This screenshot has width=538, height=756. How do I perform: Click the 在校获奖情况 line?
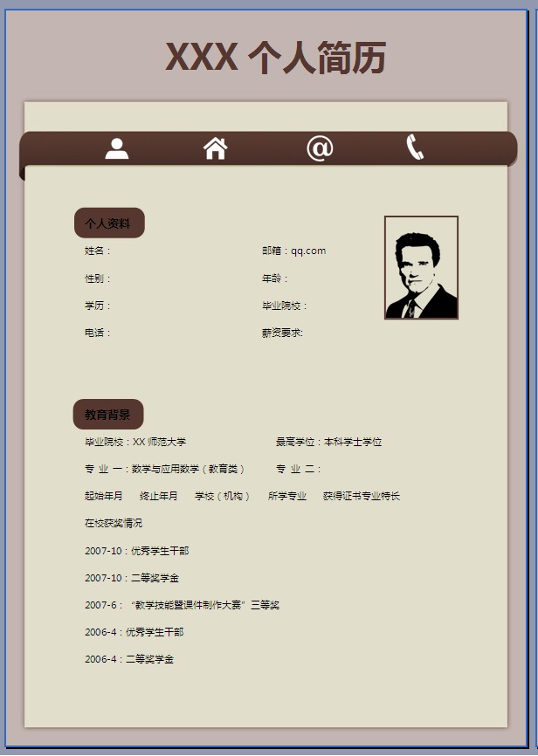click(x=114, y=523)
